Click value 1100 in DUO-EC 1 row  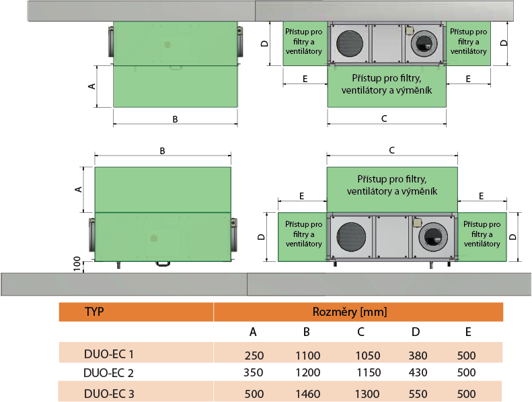click(x=308, y=356)
